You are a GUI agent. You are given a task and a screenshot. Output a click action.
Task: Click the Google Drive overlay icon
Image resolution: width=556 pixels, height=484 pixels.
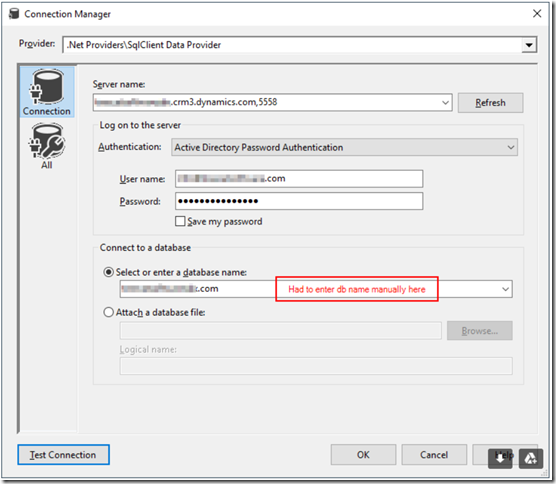click(531, 458)
